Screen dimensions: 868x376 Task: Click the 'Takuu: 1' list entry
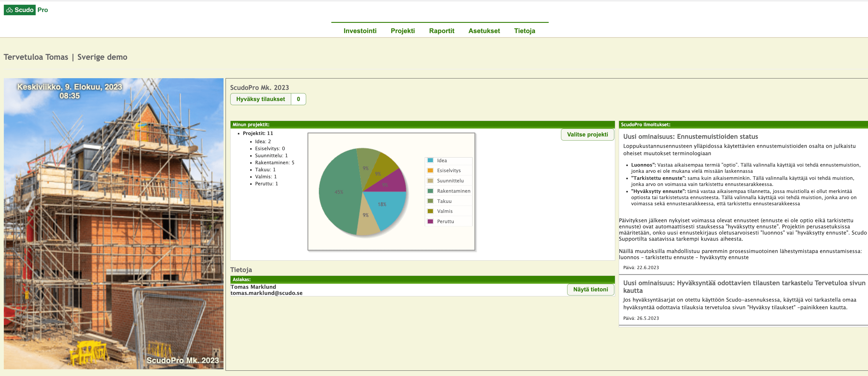click(x=265, y=170)
